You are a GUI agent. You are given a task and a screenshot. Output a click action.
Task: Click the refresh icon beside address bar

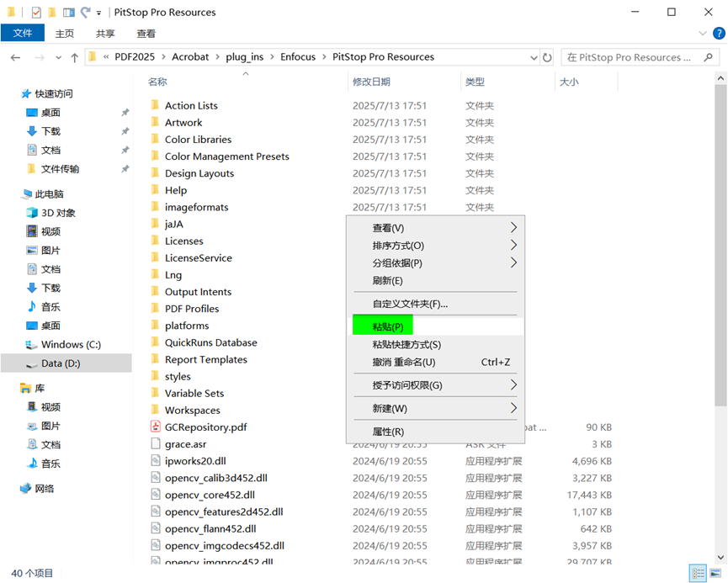547,57
